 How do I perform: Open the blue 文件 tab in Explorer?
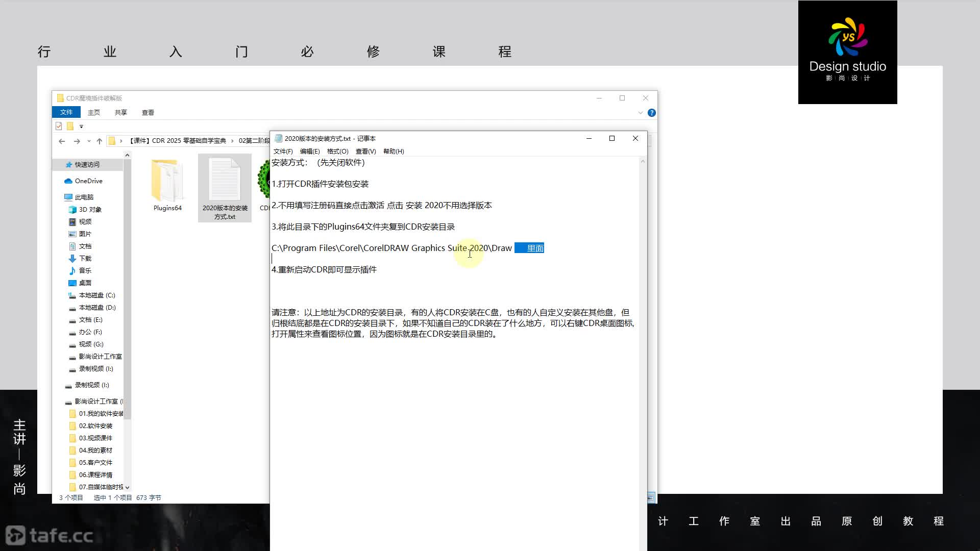pyautogui.click(x=66, y=112)
